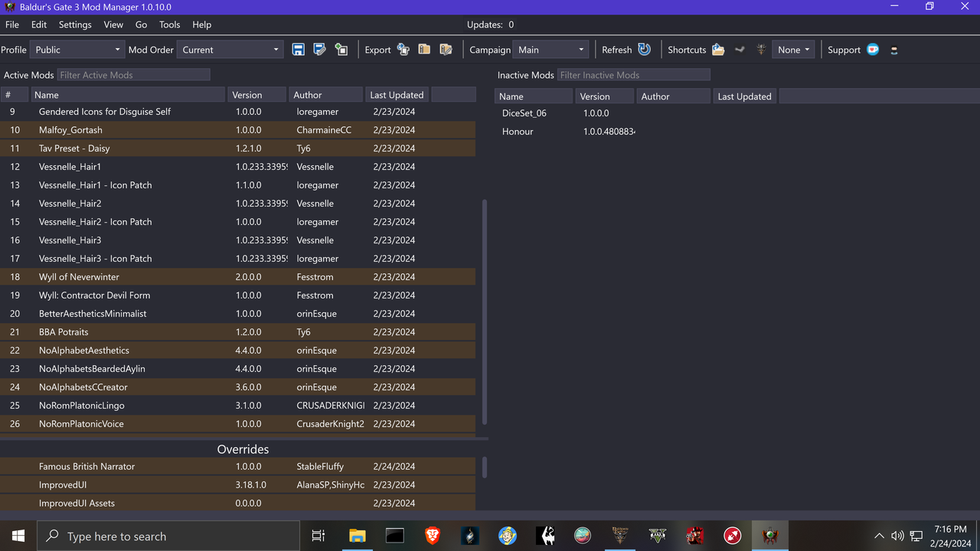This screenshot has height=551, width=980.
Task: Click the volume icon in system tray
Action: point(897,536)
